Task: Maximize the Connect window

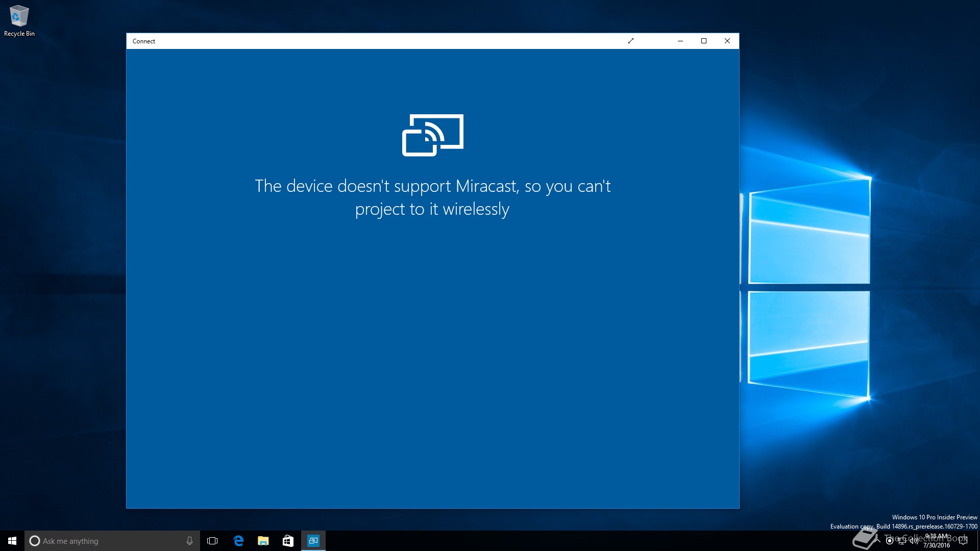Action: [x=704, y=41]
